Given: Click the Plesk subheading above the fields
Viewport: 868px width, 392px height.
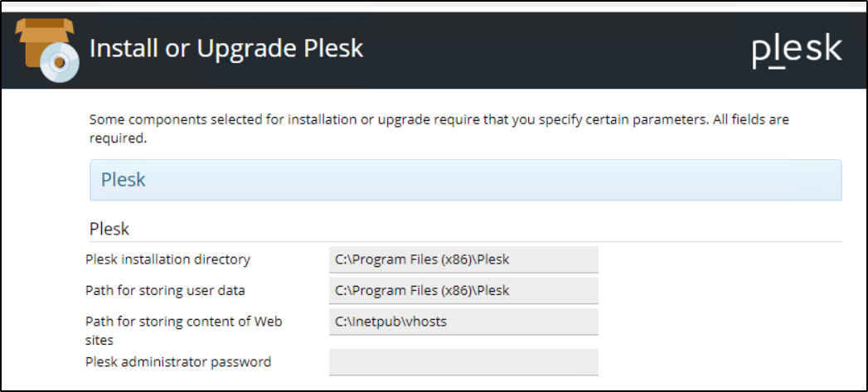Looking at the screenshot, I should 109,229.
